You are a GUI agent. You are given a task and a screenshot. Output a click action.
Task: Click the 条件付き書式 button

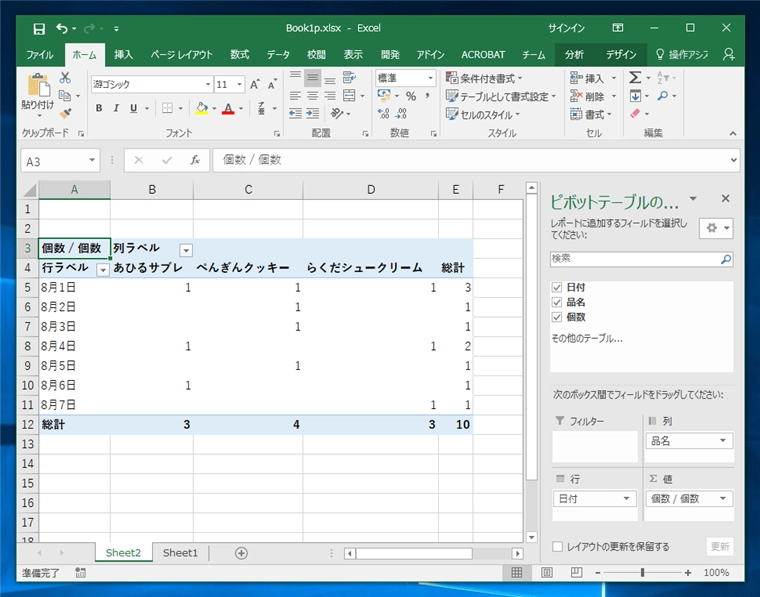483,78
